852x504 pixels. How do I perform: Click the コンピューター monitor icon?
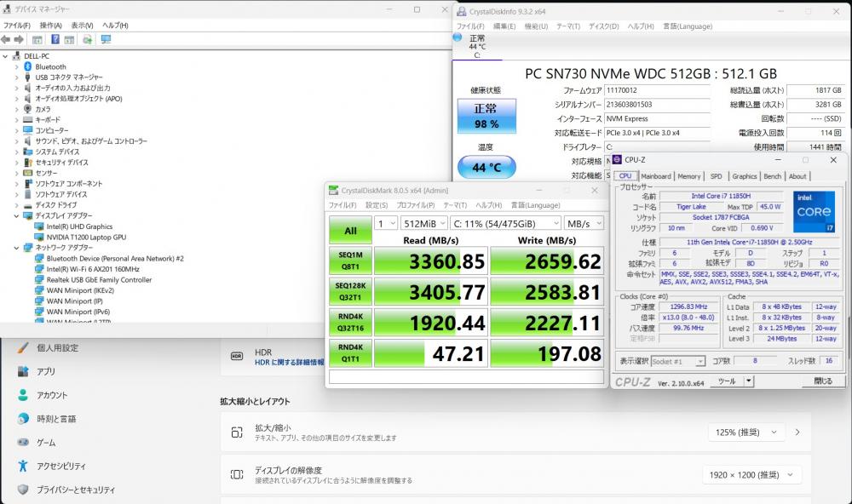click(28, 130)
